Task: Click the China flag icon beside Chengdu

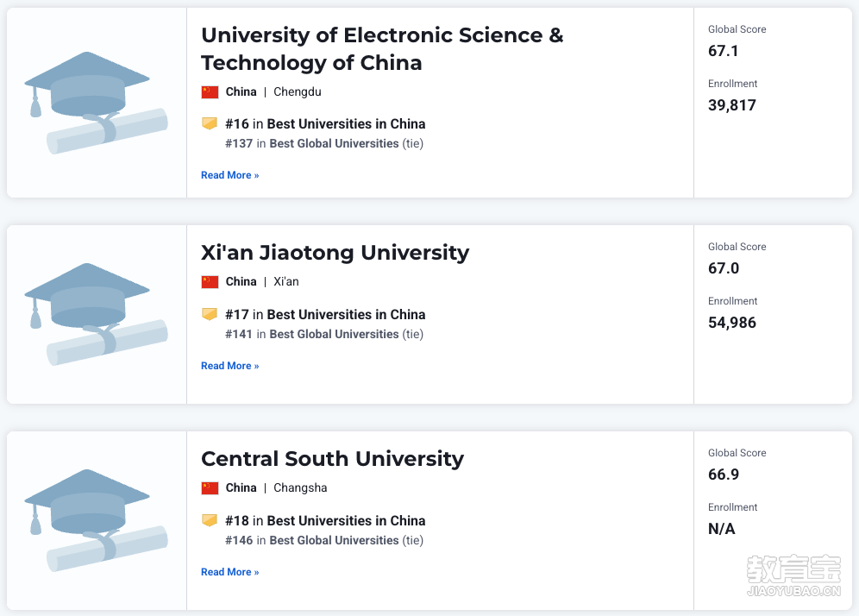Action: 210,92
